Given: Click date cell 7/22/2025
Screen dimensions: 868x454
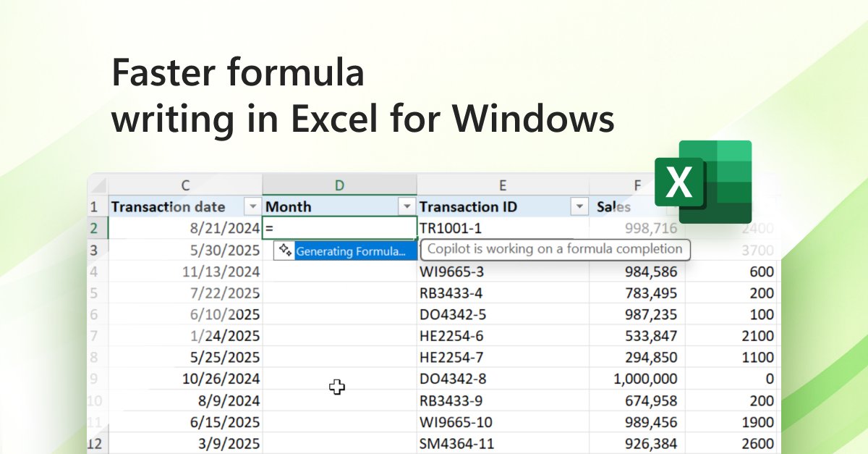Looking at the screenshot, I should tap(185, 293).
